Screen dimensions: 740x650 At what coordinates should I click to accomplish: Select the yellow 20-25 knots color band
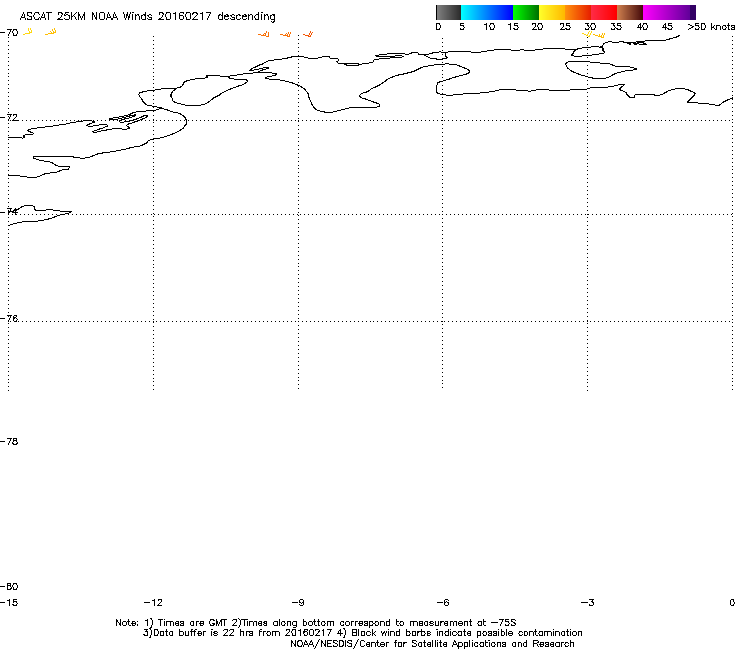tap(552, 12)
